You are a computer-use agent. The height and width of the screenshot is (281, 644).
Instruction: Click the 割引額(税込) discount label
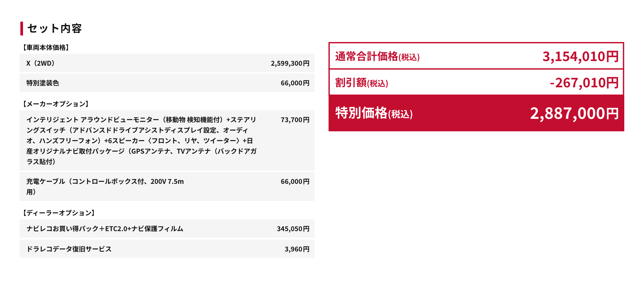click(362, 83)
